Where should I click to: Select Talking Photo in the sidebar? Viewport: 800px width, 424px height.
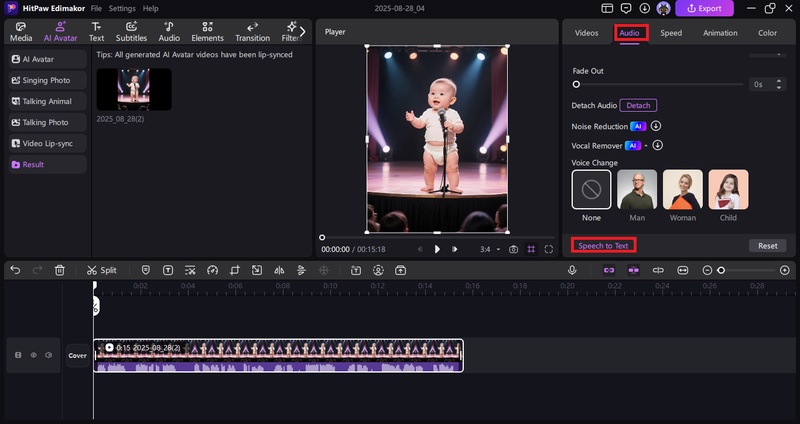point(47,122)
